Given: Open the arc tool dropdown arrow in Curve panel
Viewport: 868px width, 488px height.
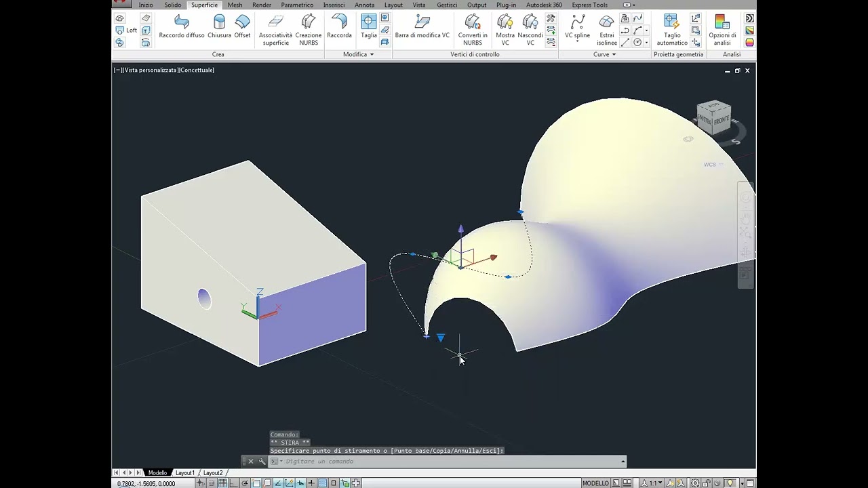Looking at the screenshot, I should pyautogui.click(x=646, y=30).
